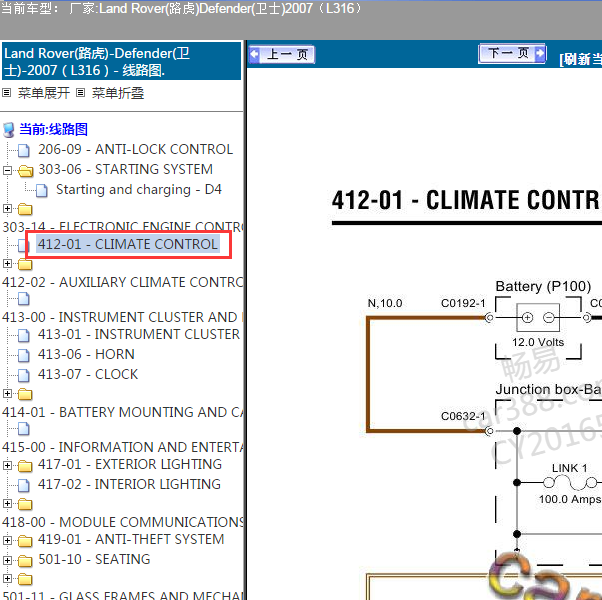602x600 pixels.
Task: Click document icon beside 412-01 CLIMATE CONTROL
Action: click(x=22, y=245)
